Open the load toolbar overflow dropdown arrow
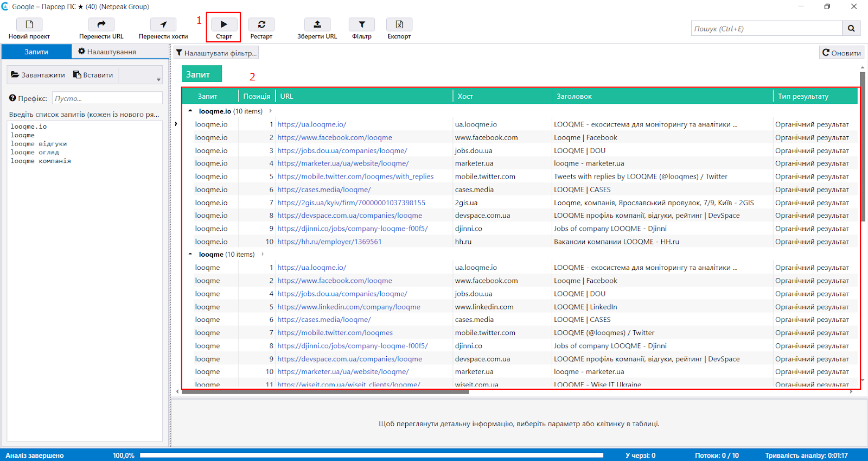The height and width of the screenshot is (461, 868). 158,79
